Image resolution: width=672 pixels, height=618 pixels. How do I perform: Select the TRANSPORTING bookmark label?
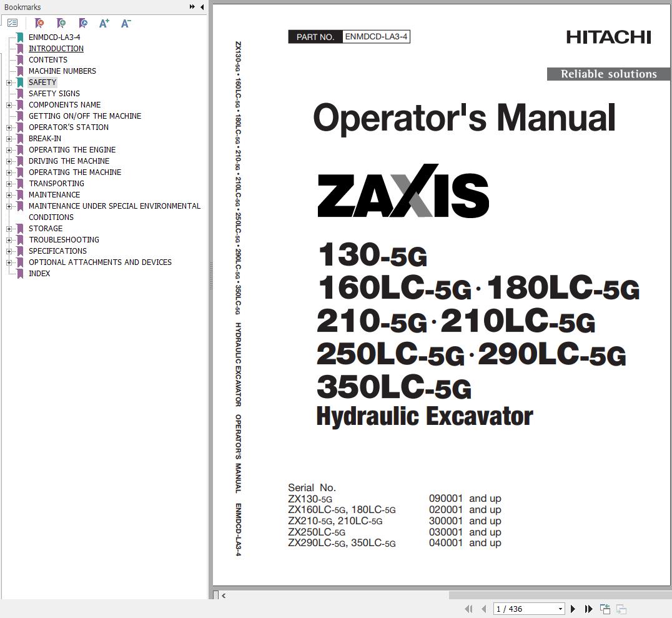tap(57, 184)
